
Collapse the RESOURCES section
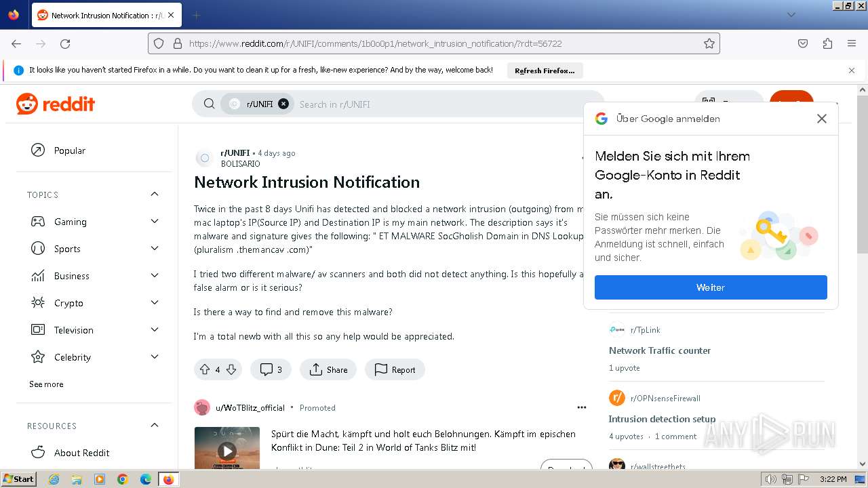click(x=155, y=426)
